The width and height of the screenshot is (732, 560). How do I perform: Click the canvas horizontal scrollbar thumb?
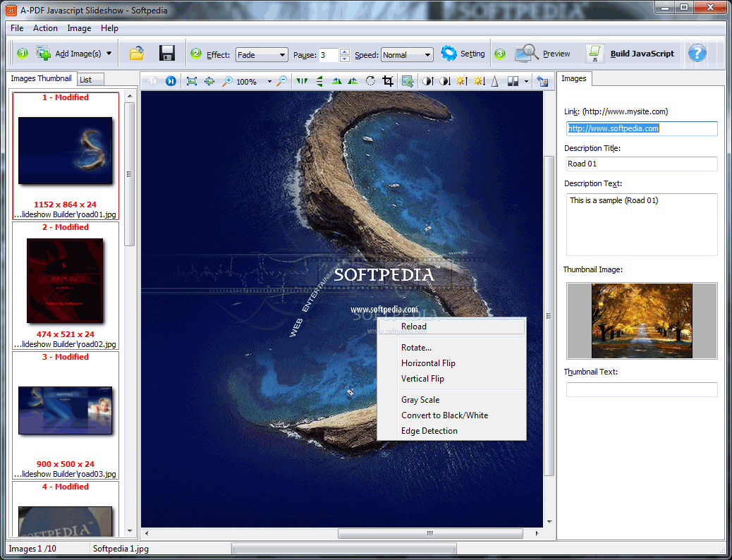coord(430,533)
